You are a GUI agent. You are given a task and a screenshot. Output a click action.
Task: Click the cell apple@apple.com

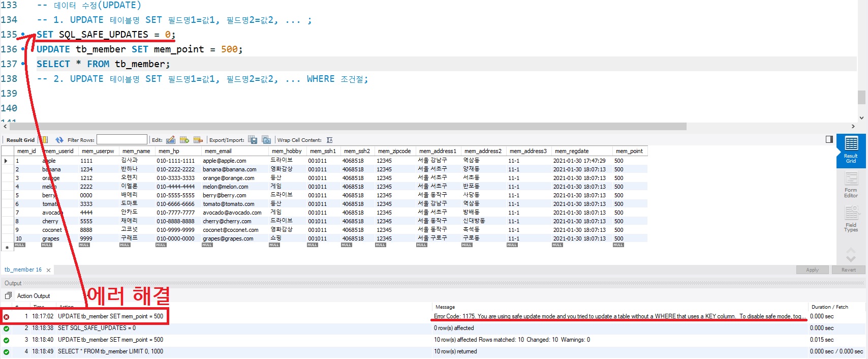(x=225, y=161)
